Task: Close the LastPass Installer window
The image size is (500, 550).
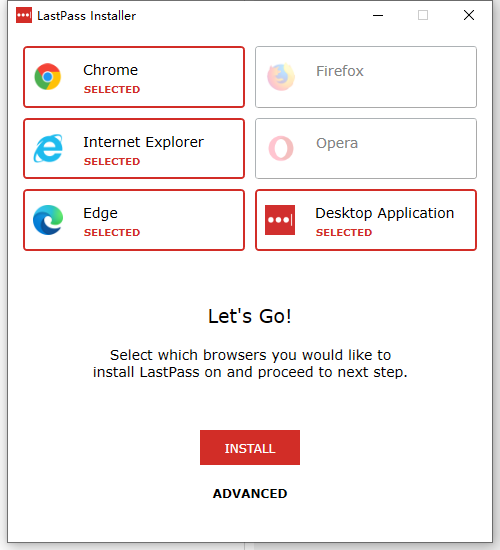Action: tap(469, 15)
